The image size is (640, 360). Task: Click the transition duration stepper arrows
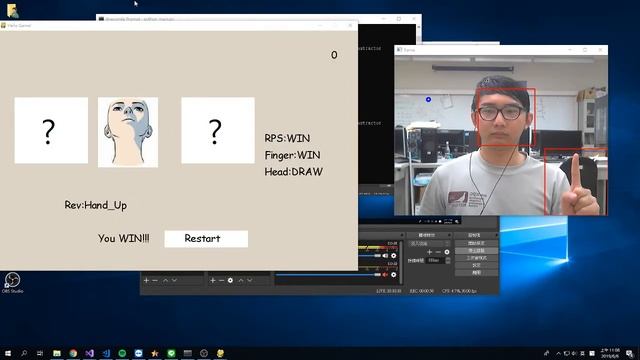click(448, 260)
